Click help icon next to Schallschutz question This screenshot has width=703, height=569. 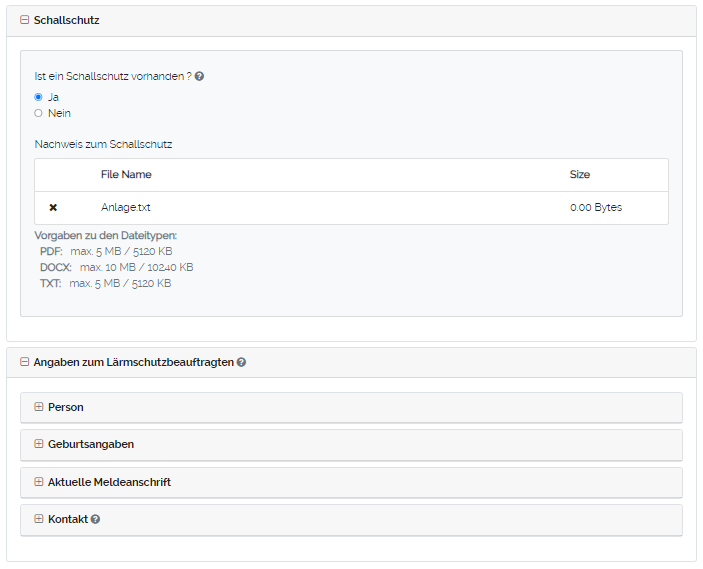click(x=199, y=76)
